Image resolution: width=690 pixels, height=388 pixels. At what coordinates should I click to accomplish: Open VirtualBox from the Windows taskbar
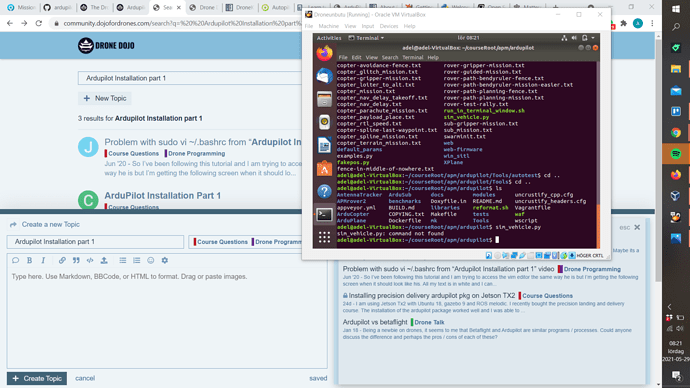(676, 196)
